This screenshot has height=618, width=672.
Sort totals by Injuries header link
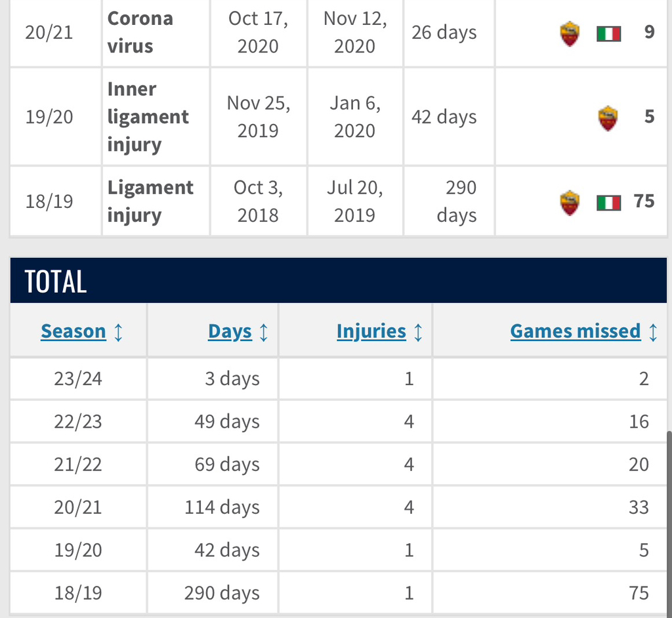tap(371, 331)
